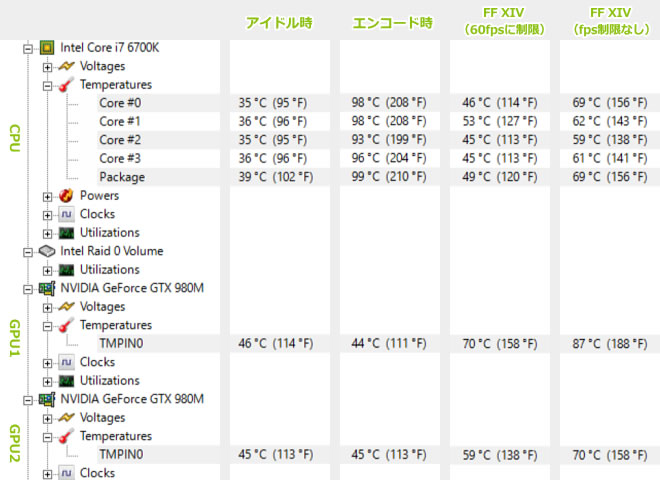Select the Core #1 row label

coord(120,121)
